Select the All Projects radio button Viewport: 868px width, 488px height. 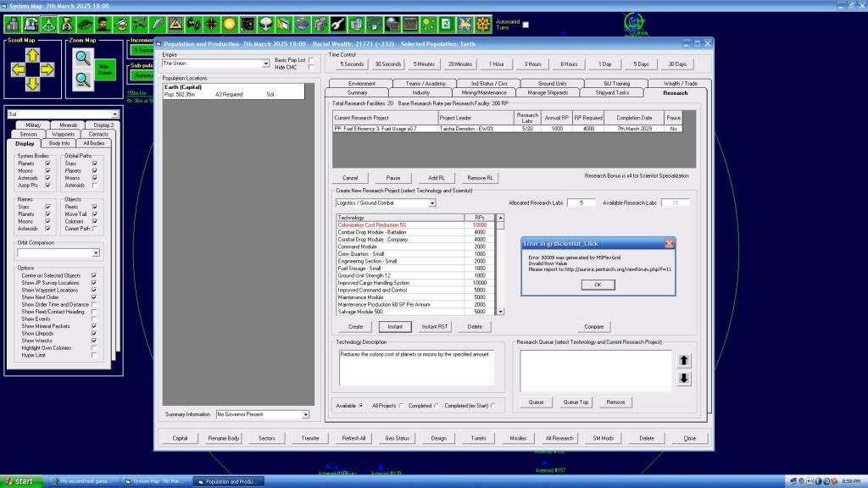(x=401, y=406)
